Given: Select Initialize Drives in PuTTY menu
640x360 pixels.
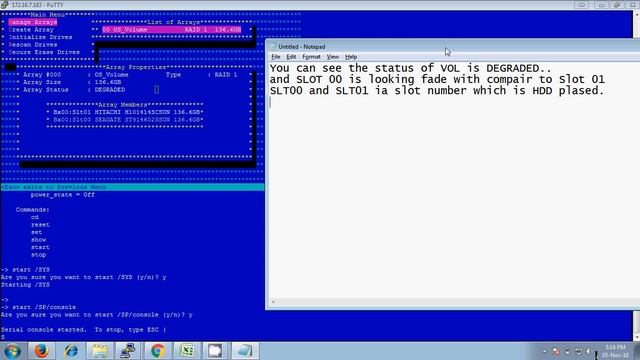Looking at the screenshot, I should click(x=40, y=37).
